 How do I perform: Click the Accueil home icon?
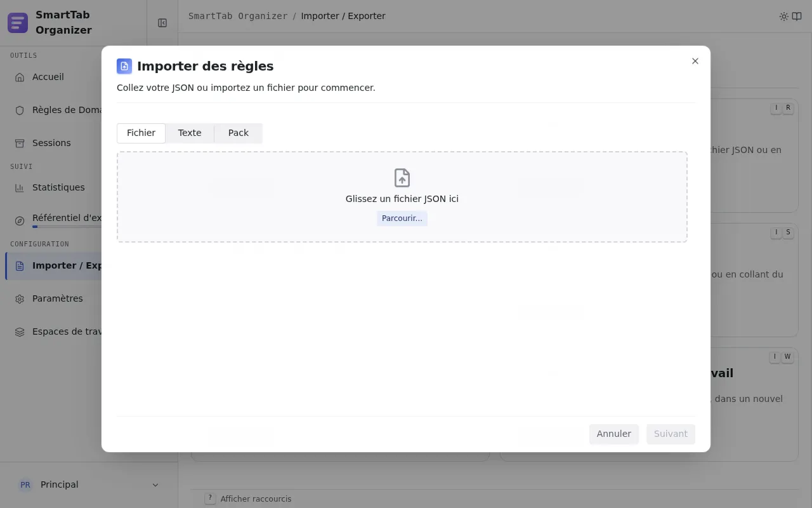[x=20, y=77]
